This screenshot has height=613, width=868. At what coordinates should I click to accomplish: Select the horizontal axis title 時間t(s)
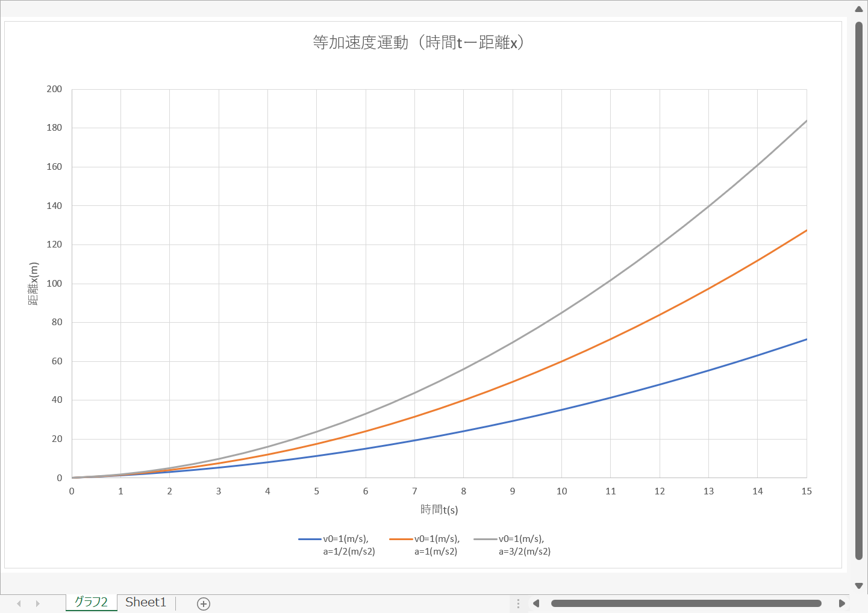(x=439, y=509)
